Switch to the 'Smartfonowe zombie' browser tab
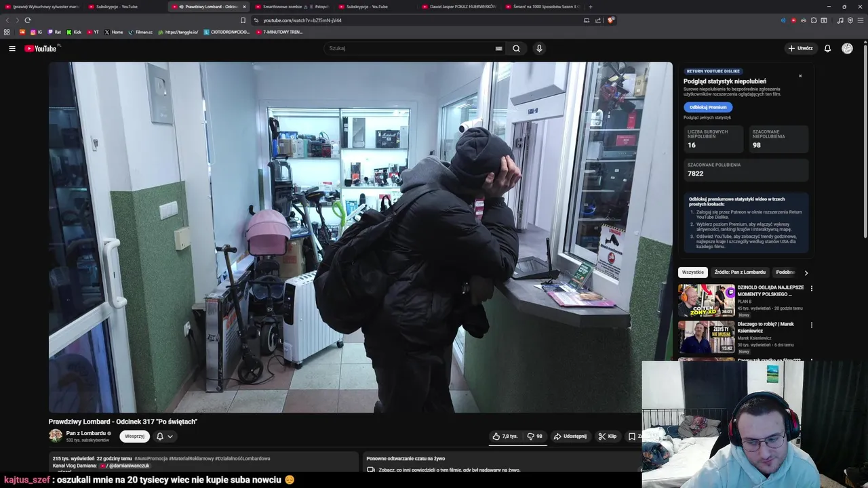The width and height of the screenshot is (868, 488). (x=292, y=7)
